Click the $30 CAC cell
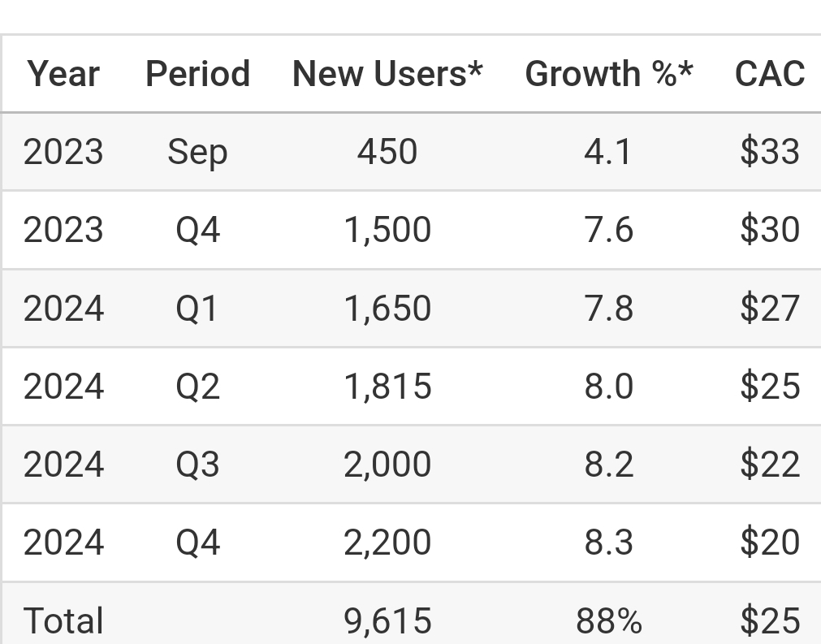Viewport: 821px width, 644px height. click(770, 230)
